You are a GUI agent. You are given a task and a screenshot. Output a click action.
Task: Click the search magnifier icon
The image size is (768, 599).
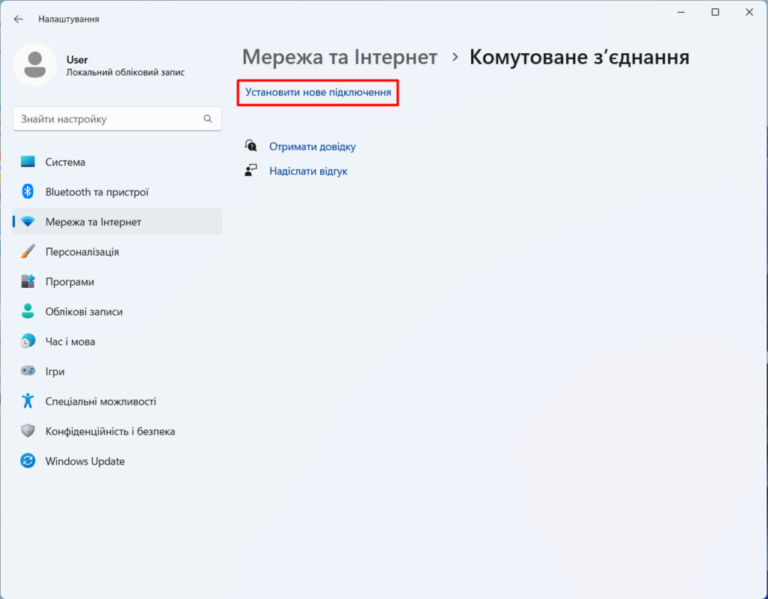208,119
